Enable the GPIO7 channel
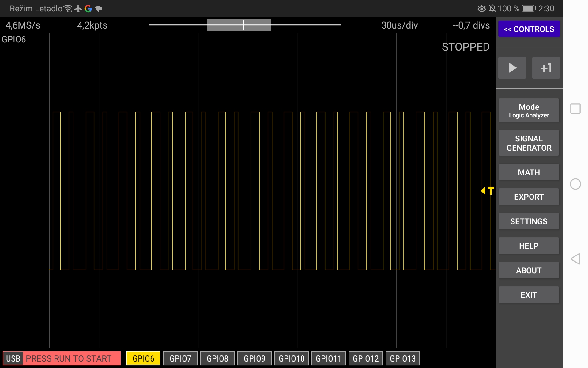Screen dimensions: 588x368 coord(180,358)
